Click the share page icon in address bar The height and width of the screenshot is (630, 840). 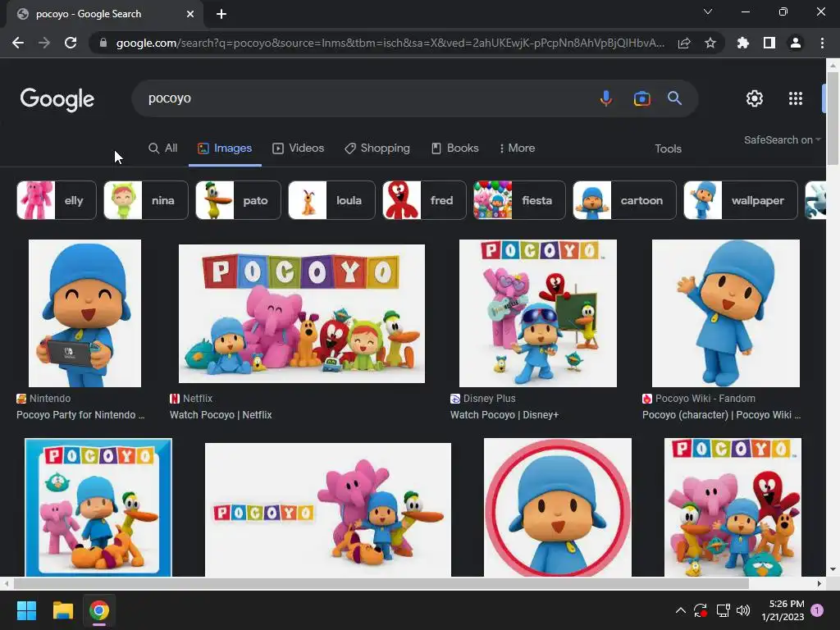tap(684, 43)
